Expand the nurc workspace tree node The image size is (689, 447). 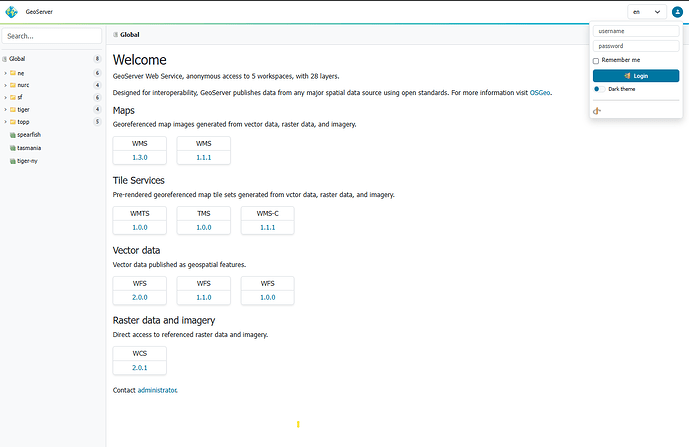pyautogui.click(x=5, y=85)
